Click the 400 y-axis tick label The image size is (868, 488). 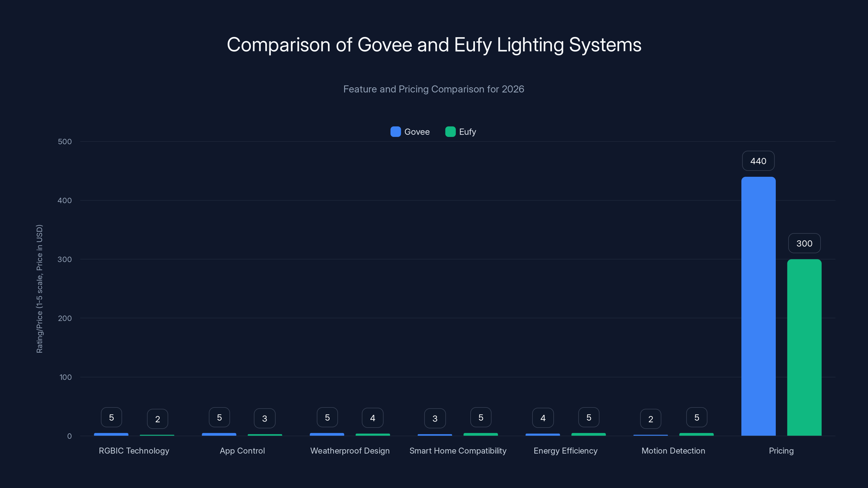point(65,200)
